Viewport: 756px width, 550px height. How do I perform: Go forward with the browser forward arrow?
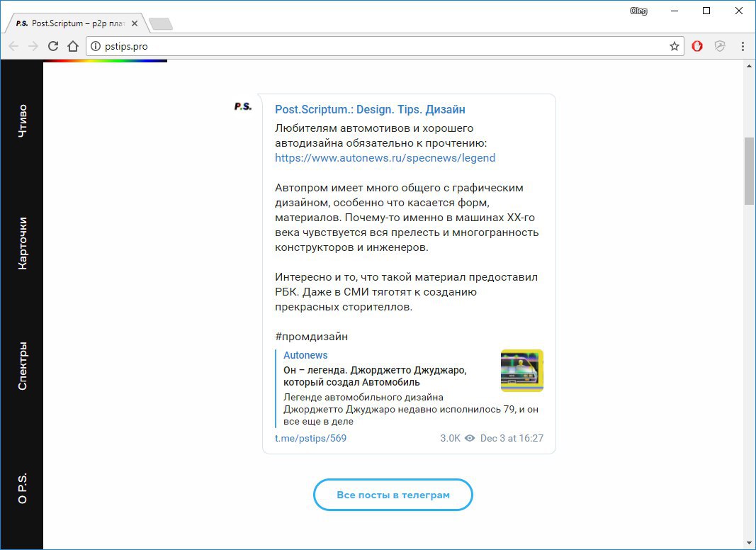pyautogui.click(x=33, y=46)
